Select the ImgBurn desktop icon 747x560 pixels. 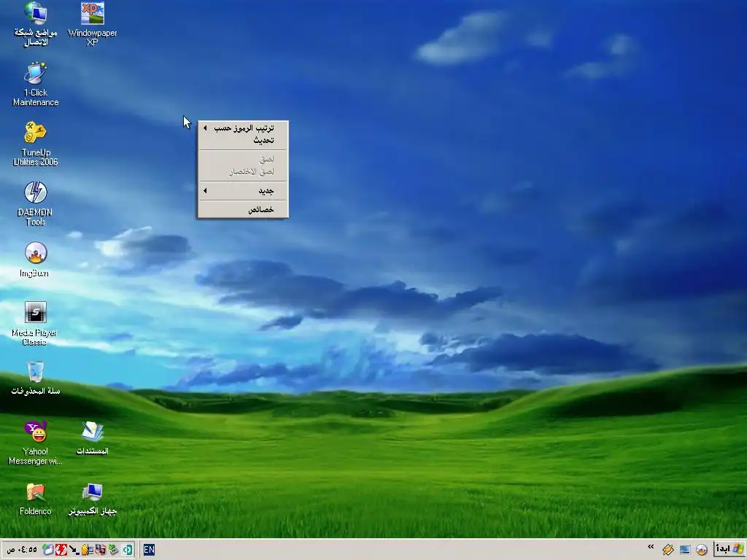[35, 260]
